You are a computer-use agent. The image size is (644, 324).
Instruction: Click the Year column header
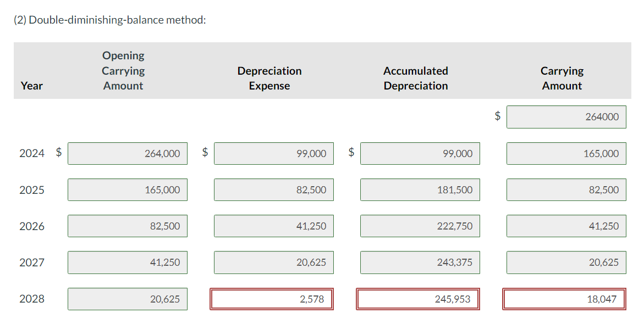[31, 86]
